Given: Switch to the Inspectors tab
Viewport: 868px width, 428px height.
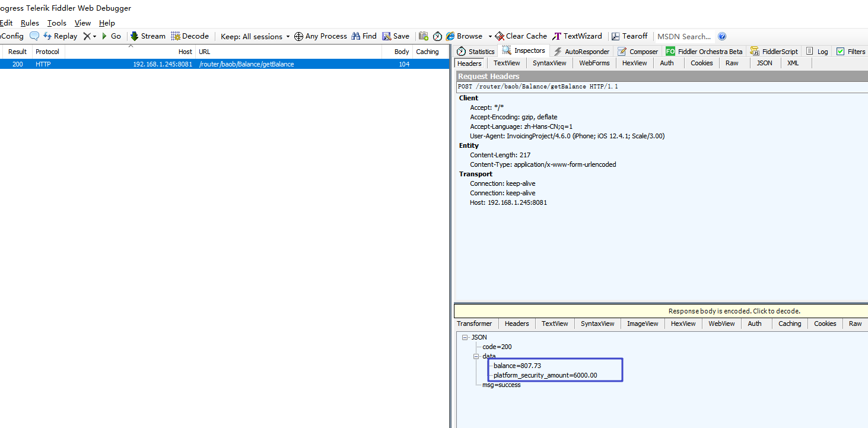Looking at the screenshot, I should tap(523, 51).
